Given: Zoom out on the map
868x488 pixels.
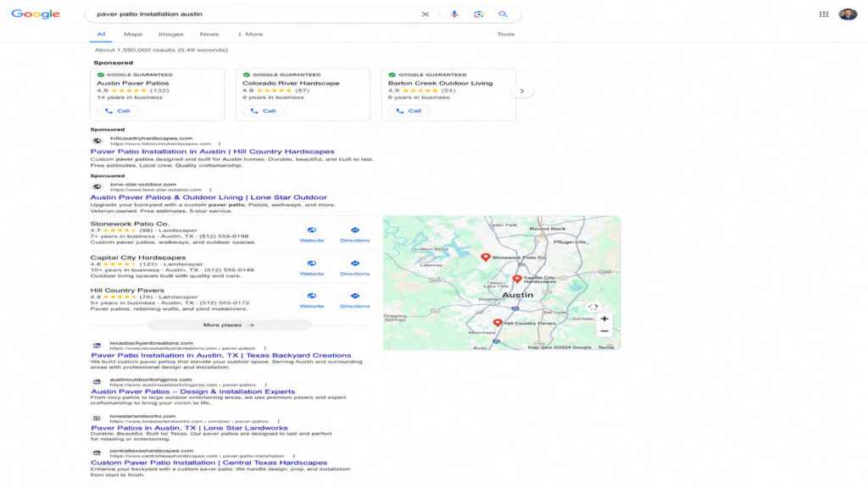Looking at the screenshot, I should tap(604, 331).
